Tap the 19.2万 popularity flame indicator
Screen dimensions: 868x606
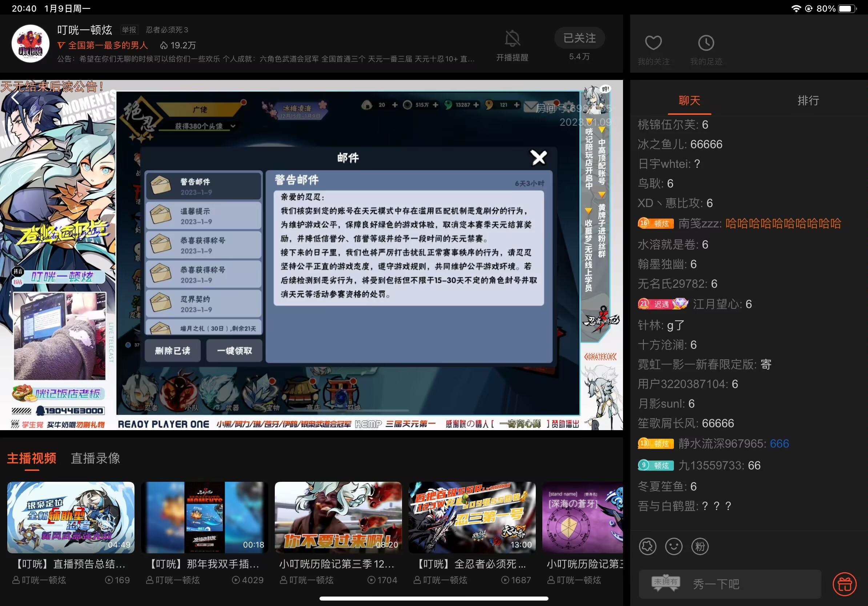pyautogui.click(x=178, y=45)
